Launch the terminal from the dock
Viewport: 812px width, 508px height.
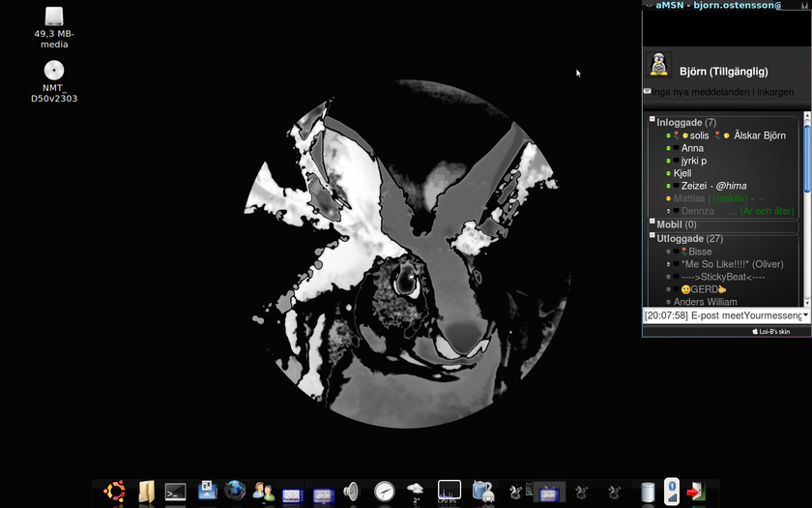click(176, 492)
